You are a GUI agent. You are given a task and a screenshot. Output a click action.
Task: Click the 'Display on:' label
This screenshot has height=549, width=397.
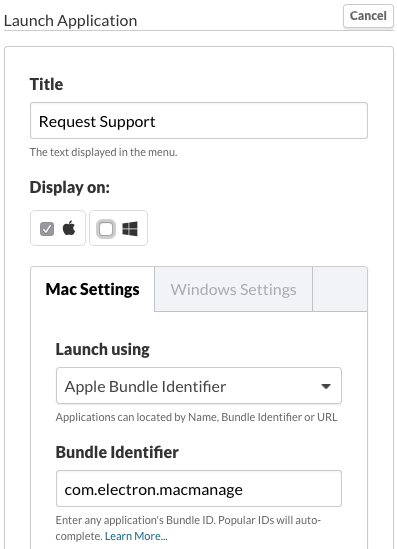[70, 187]
